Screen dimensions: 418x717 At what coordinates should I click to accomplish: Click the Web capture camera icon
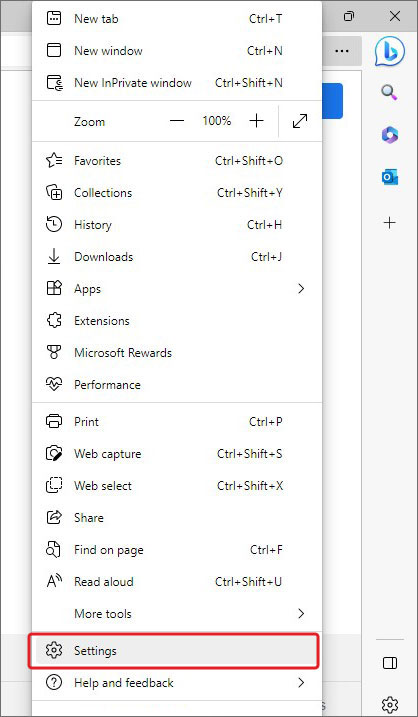[x=54, y=454]
